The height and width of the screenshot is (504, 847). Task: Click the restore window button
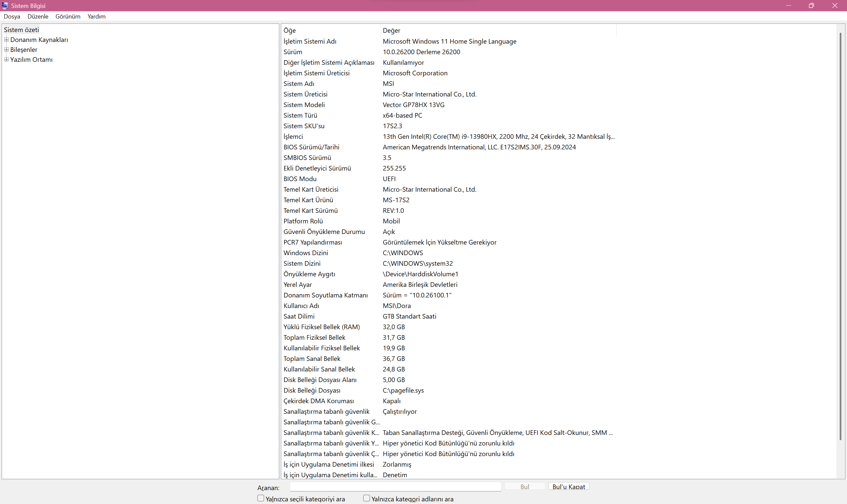pyautogui.click(x=811, y=5)
